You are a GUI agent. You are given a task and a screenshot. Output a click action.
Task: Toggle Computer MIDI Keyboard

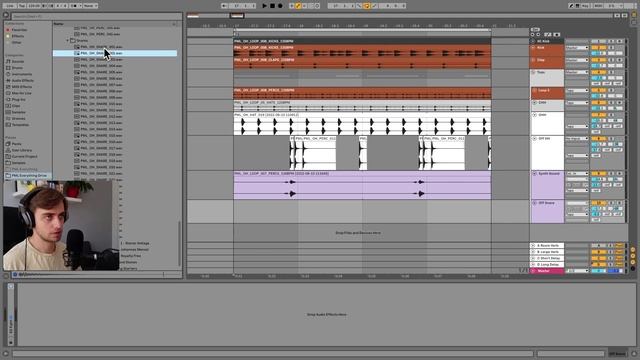[x=578, y=6]
